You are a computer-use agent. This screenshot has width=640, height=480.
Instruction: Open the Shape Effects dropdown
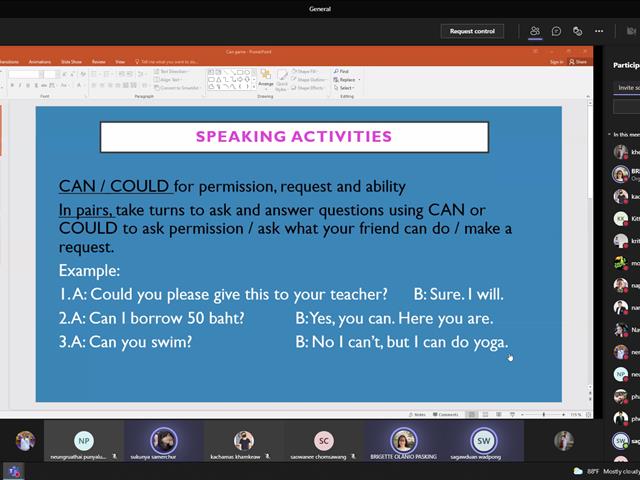[x=308, y=88]
